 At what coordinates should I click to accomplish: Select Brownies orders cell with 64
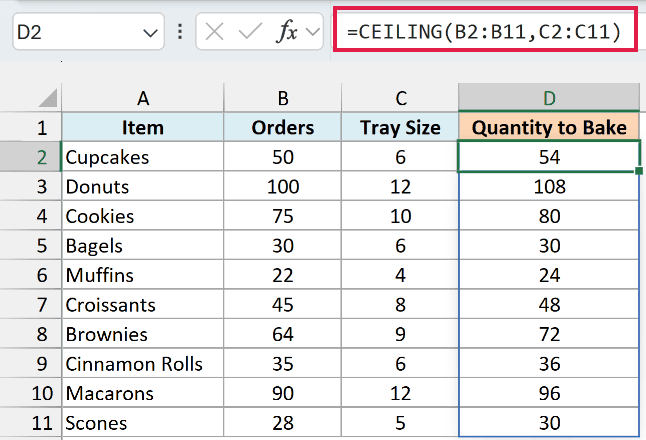coord(283,334)
